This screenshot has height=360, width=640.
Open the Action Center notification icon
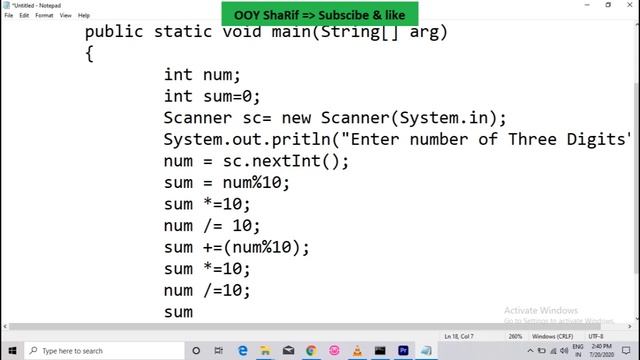click(x=626, y=351)
